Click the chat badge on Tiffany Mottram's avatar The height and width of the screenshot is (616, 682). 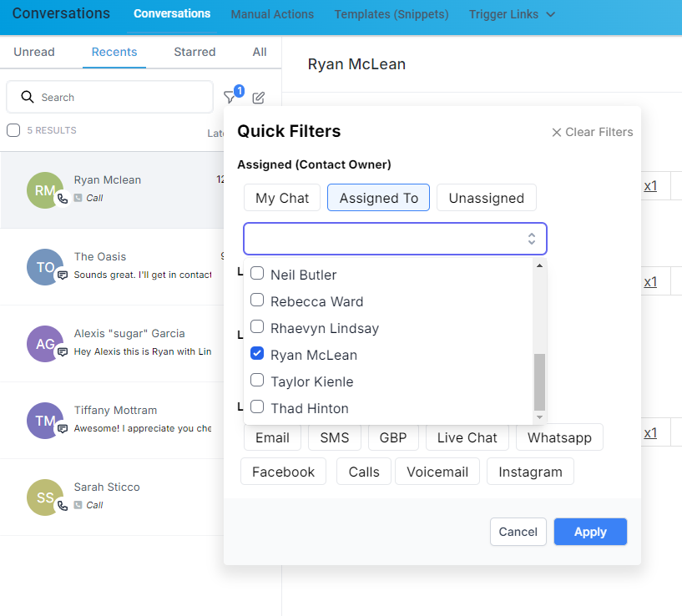point(63,429)
